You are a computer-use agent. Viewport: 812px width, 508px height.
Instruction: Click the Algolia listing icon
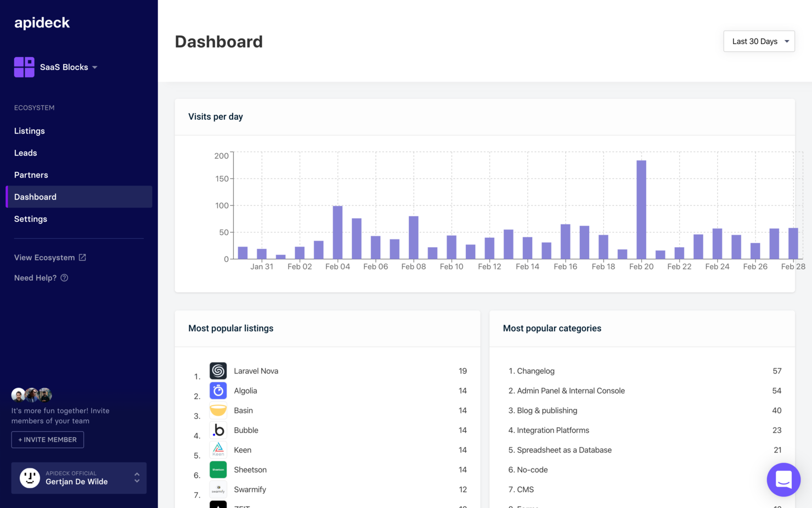pos(218,390)
